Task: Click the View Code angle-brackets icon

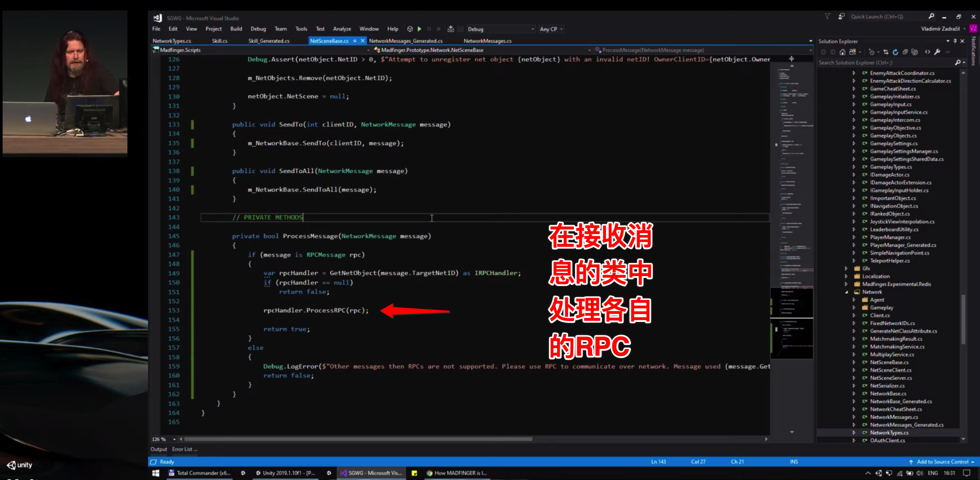Action: [x=927, y=52]
